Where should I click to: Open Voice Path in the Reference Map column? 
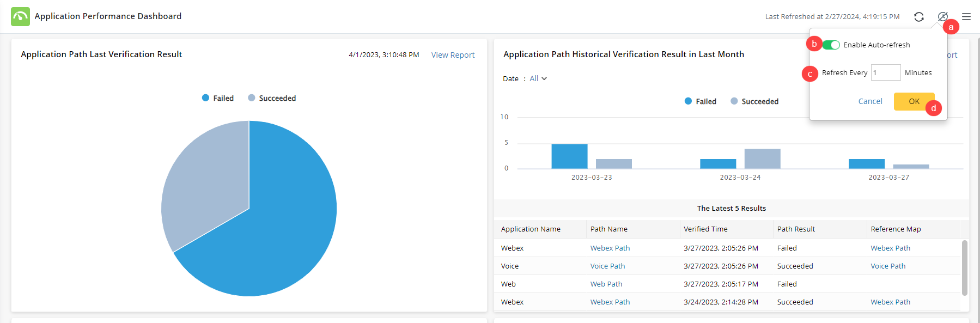pos(888,266)
